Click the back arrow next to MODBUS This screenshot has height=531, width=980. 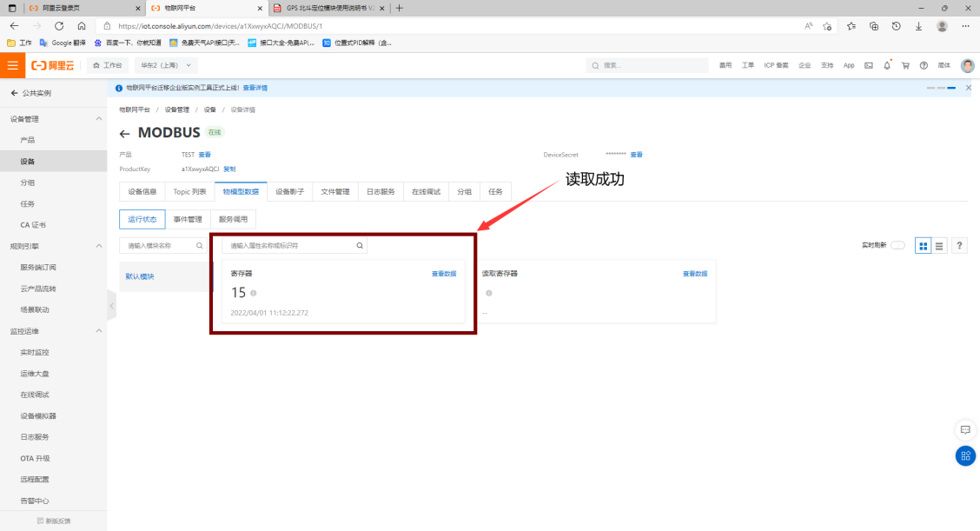click(124, 132)
